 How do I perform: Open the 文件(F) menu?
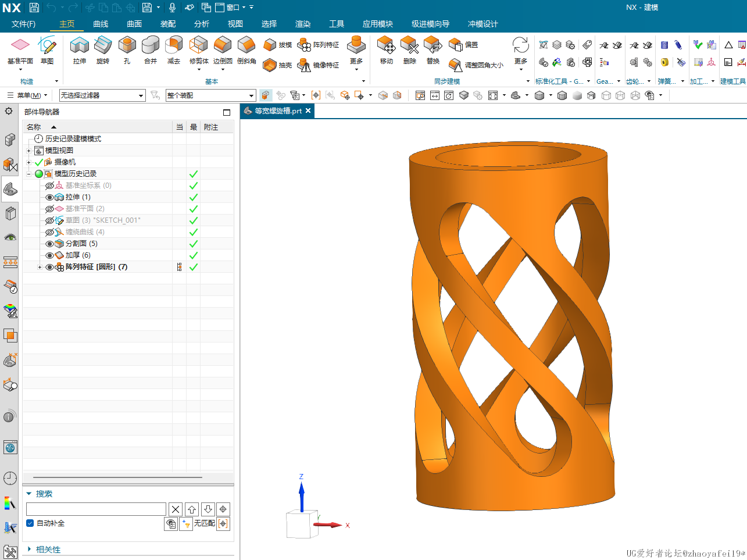[23, 24]
